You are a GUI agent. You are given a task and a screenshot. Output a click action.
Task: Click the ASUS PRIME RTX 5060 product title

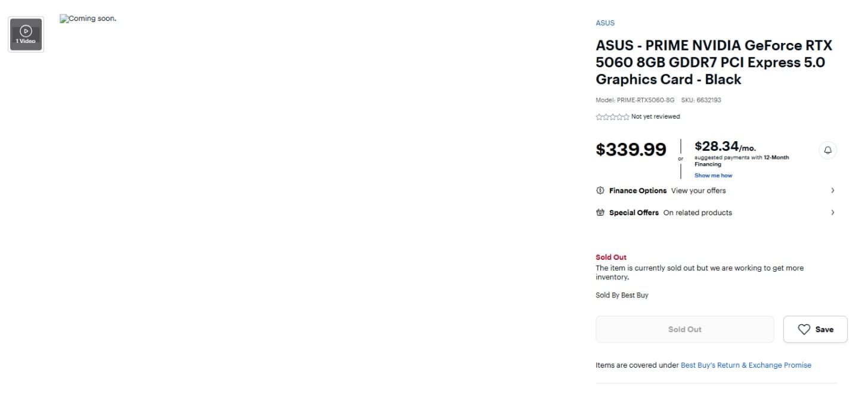[x=714, y=63]
